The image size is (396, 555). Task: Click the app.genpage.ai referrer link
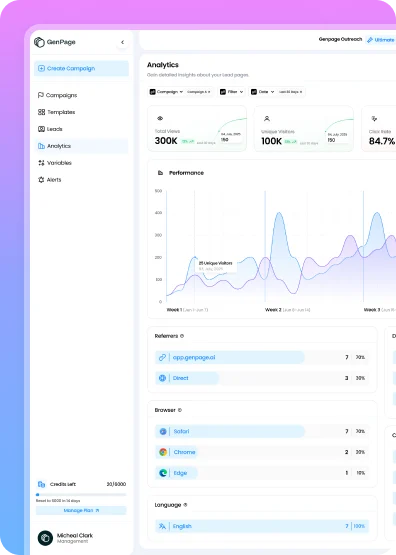194,357
